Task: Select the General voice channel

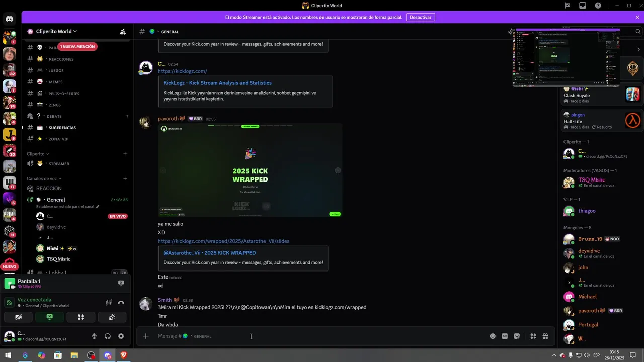Action: (x=76, y=200)
